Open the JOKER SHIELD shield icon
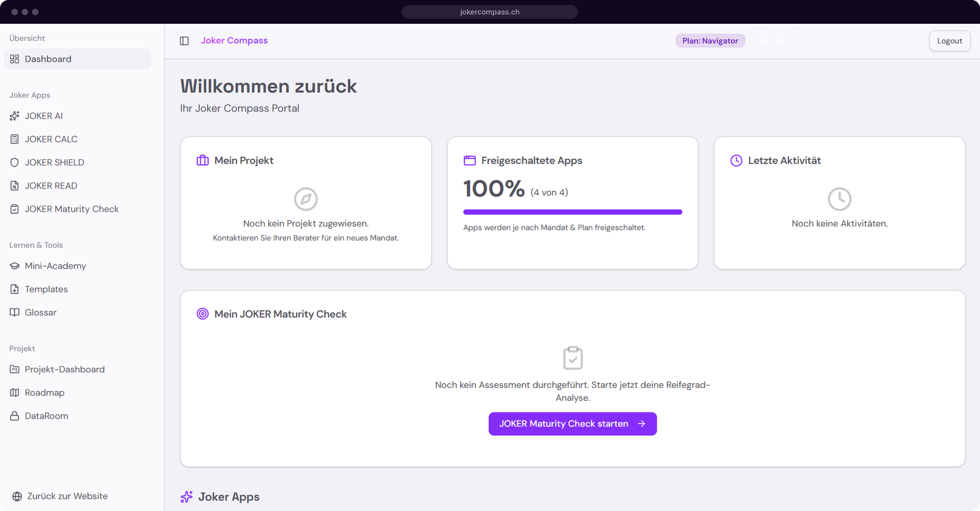The image size is (980, 511). coord(15,162)
